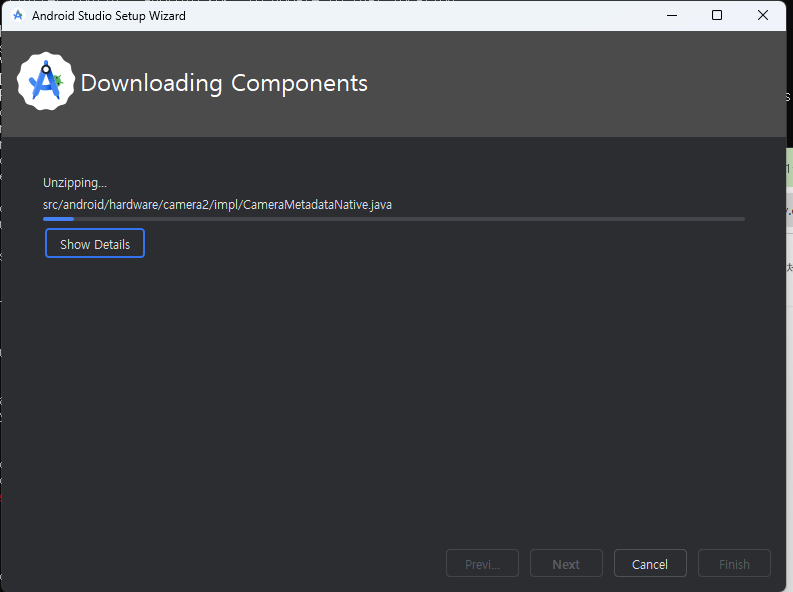Image resolution: width=793 pixels, height=592 pixels.
Task: Cancel the component download
Action: coord(650,563)
